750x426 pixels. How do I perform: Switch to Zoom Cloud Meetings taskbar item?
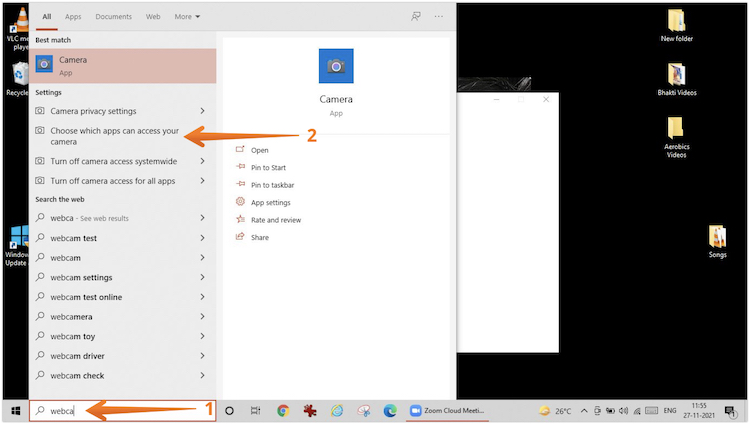[x=448, y=411]
